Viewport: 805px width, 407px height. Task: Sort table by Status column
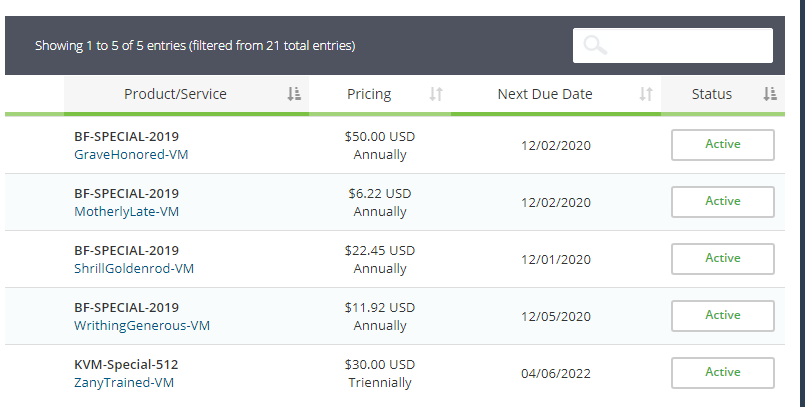point(712,94)
